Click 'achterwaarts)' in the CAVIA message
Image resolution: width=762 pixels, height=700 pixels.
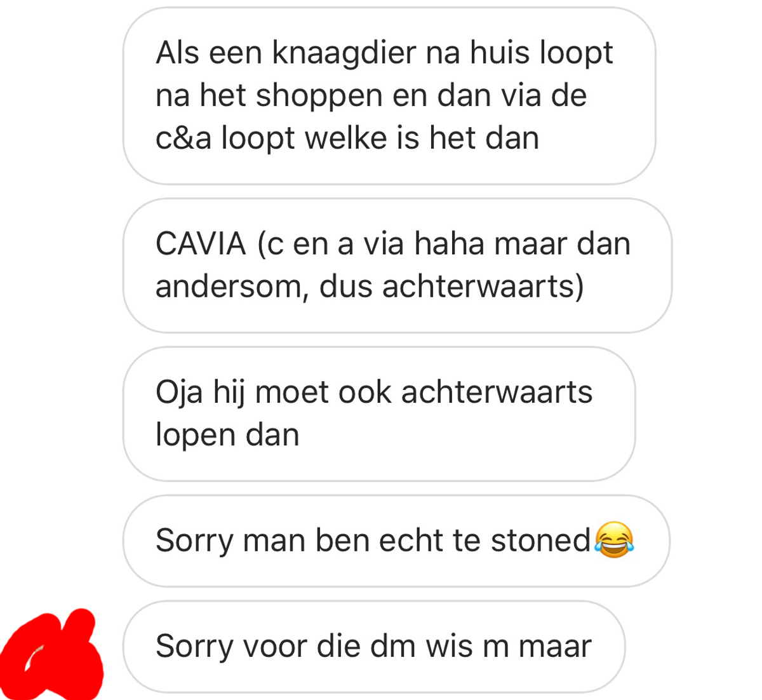pyautogui.click(x=483, y=286)
